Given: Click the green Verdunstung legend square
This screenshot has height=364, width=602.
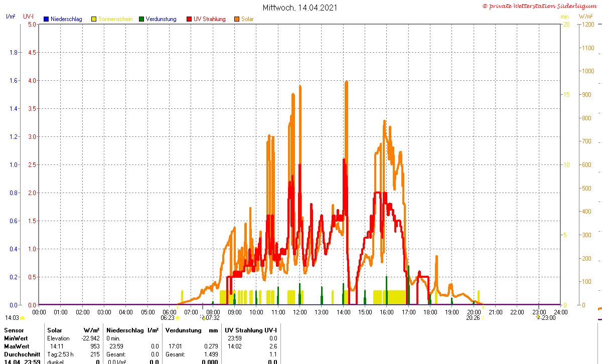Looking at the screenshot, I should [141, 19].
